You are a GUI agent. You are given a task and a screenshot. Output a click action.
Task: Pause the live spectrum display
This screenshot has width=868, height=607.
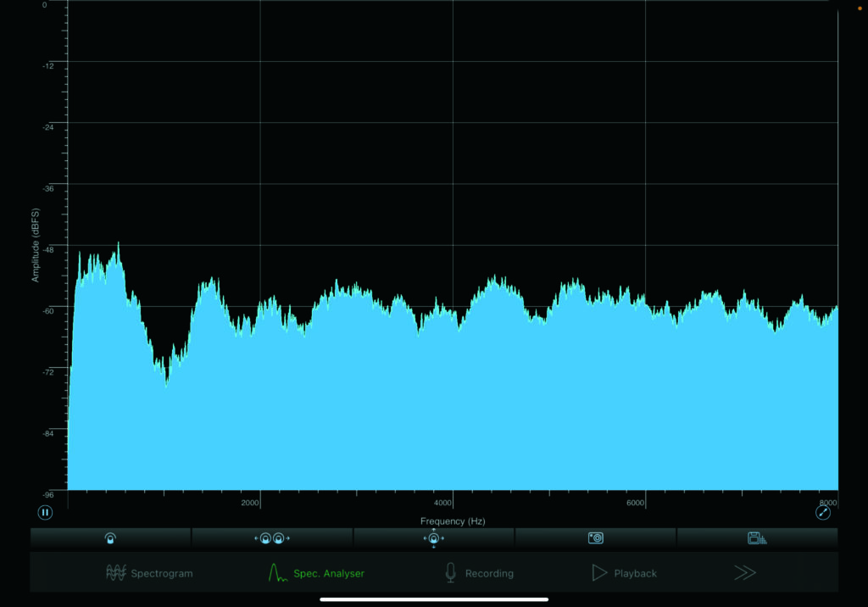click(x=46, y=512)
